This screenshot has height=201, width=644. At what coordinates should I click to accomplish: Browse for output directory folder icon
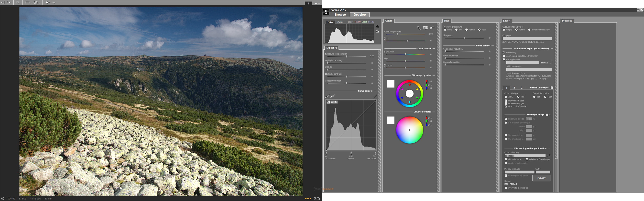[549, 156]
